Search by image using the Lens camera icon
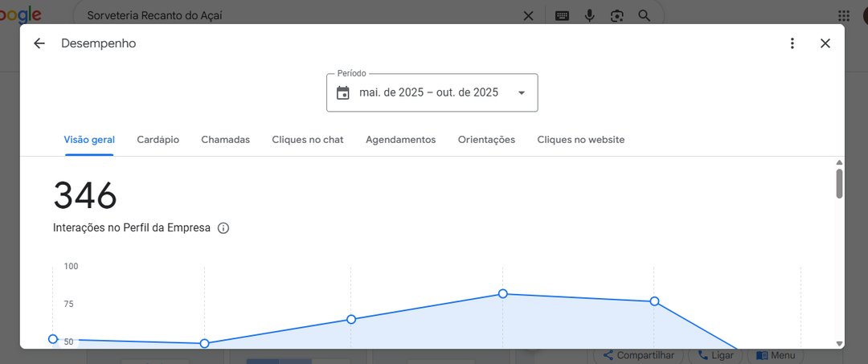 point(616,15)
